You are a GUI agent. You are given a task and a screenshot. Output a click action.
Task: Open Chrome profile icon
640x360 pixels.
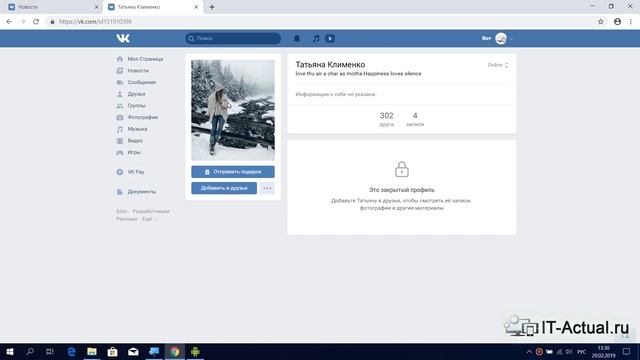click(618, 22)
